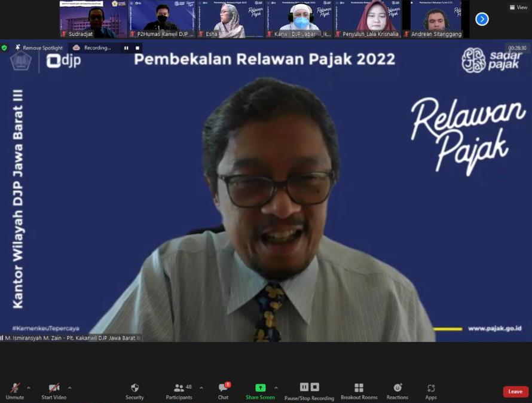The width and height of the screenshot is (532, 403).
Task: Click the green encryption shield icon
Action: 5,48
